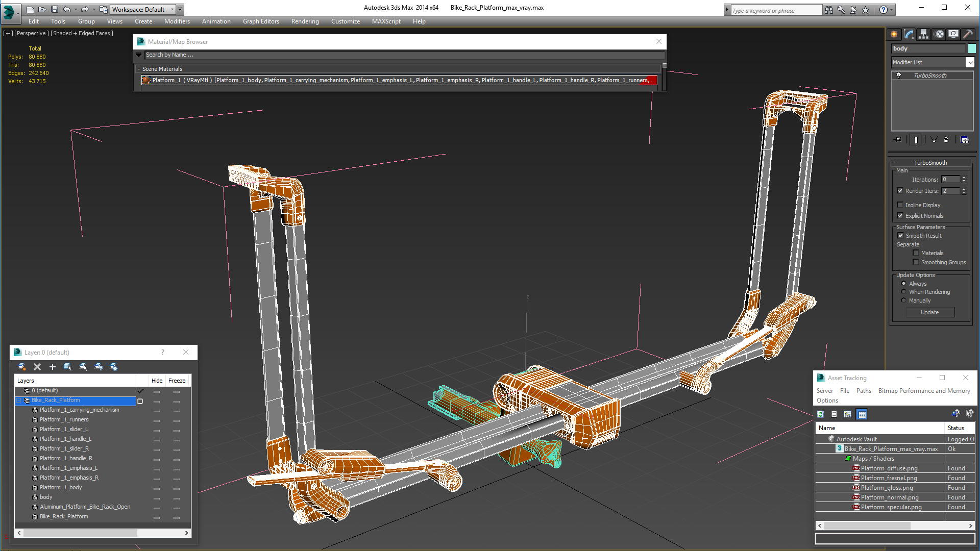Click Asset Tracking horizontal scrollbar
Viewport: 980px width, 551px height.
tap(895, 525)
